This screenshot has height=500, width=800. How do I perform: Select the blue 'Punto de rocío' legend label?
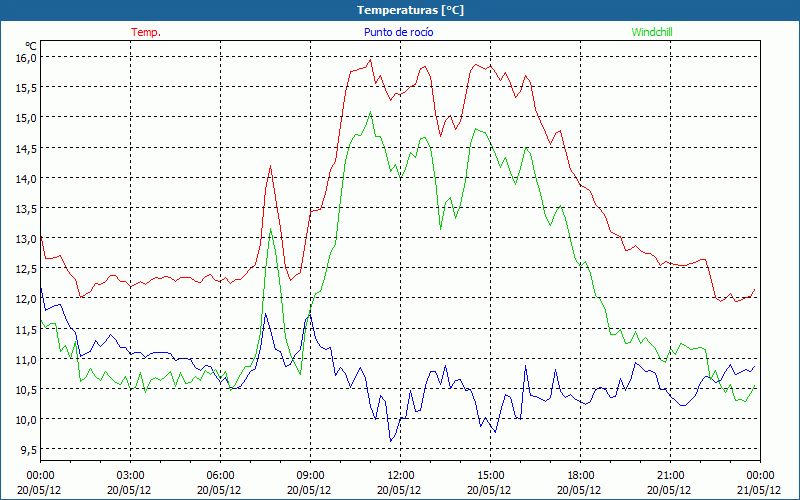click(x=398, y=32)
